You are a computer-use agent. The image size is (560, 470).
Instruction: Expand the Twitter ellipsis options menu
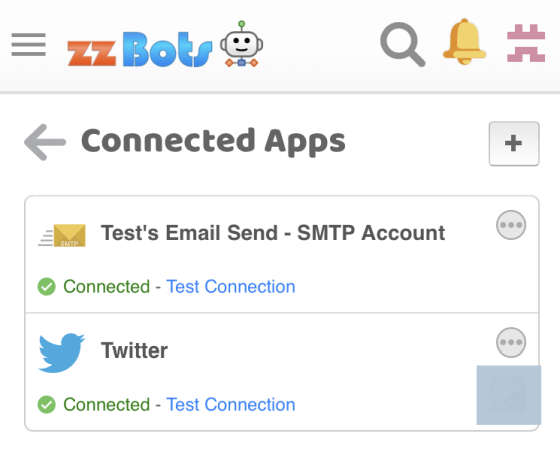[511, 342]
